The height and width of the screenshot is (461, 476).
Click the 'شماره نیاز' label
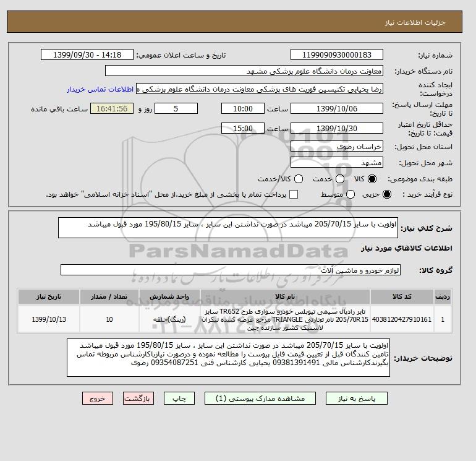pyautogui.click(x=435, y=55)
